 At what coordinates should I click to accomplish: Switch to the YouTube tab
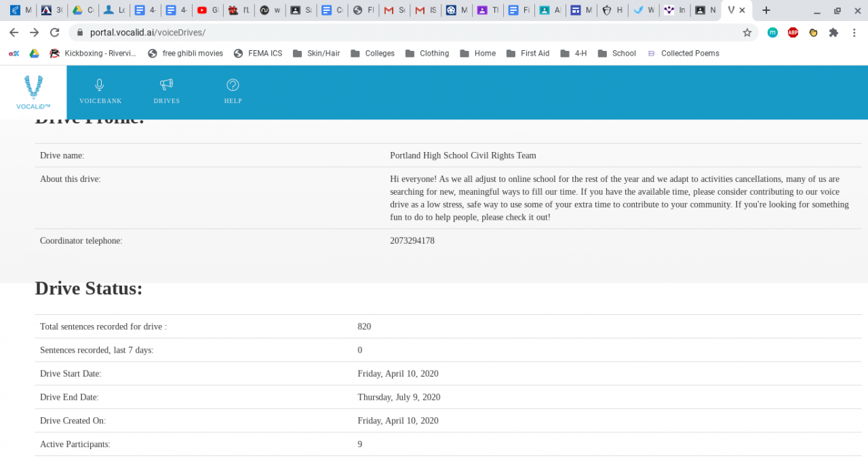pos(208,10)
